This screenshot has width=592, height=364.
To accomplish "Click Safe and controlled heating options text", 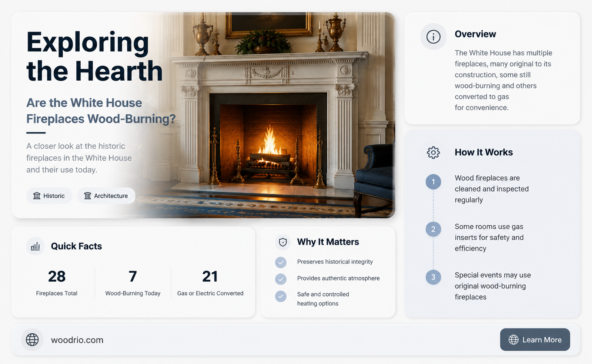I will click(323, 299).
